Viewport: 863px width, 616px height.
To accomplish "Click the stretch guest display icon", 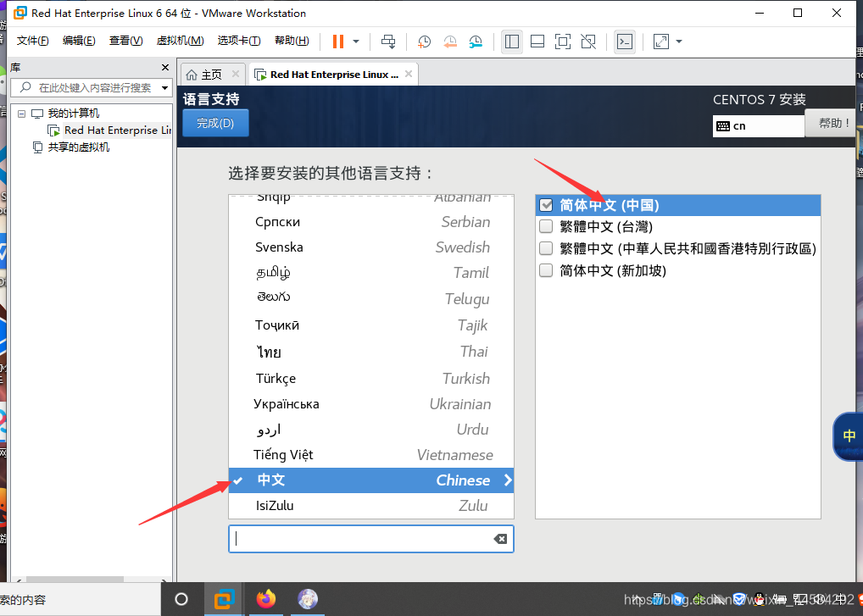I will [660, 42].
